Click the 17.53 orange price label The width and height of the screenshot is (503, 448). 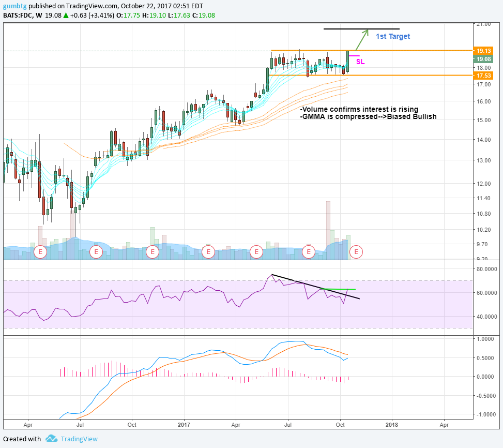click(x=483, y=76)
